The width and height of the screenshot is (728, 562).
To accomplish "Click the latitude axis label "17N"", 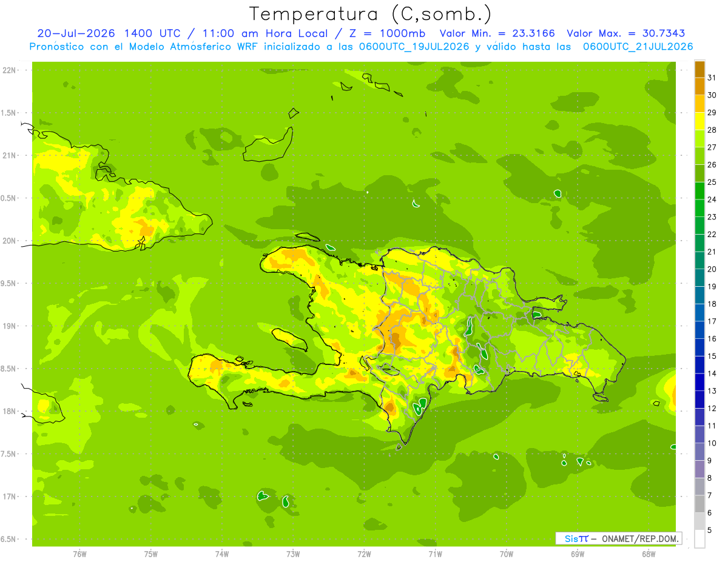I will [x=10, y=497].
